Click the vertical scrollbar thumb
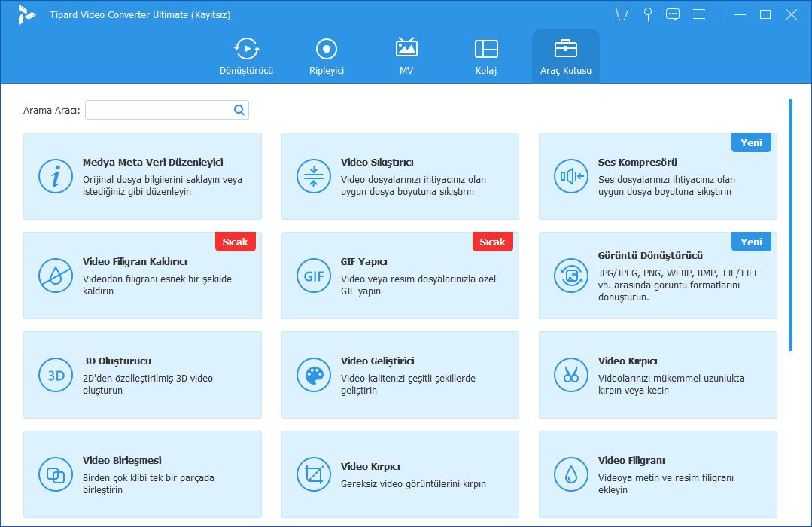The height and width of the screenshot is (527, 812). pos(790,224)
